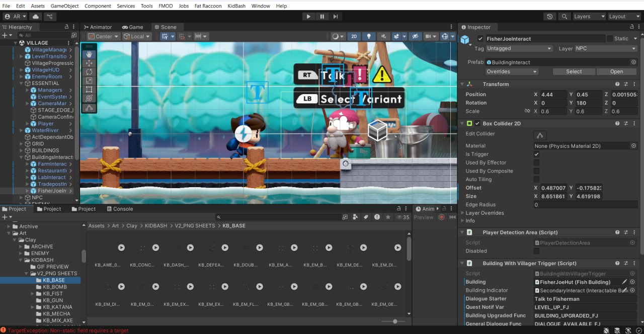Pick Physics Material 2D object selector
644x334 pixels.
[633, 146]
